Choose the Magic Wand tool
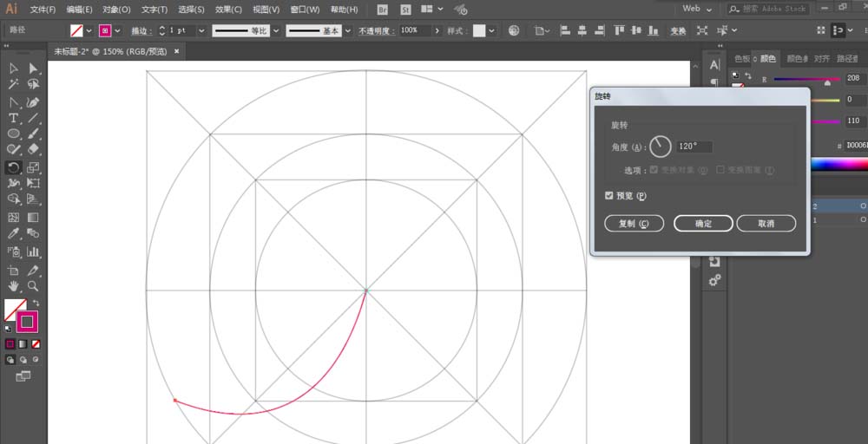Image resolution: width=868 pixels, height=444 pixels. click(x=14, y=85)
